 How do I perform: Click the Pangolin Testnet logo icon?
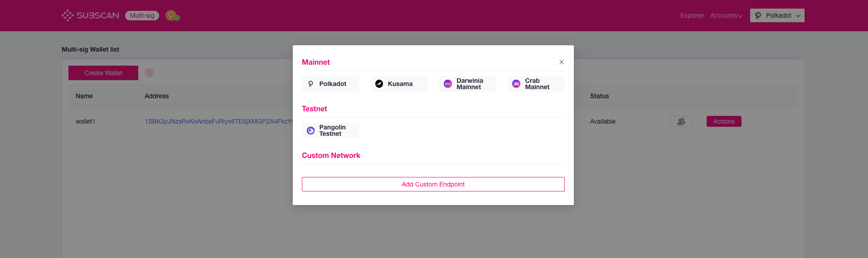pyautogui.click(x=310, y=130)
